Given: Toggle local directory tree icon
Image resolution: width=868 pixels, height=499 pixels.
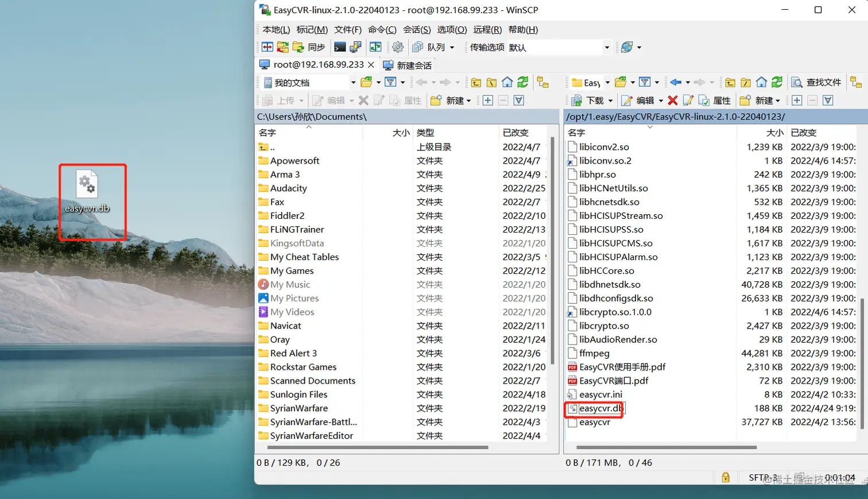Looking at the screenshot, I should coord(543,83).
